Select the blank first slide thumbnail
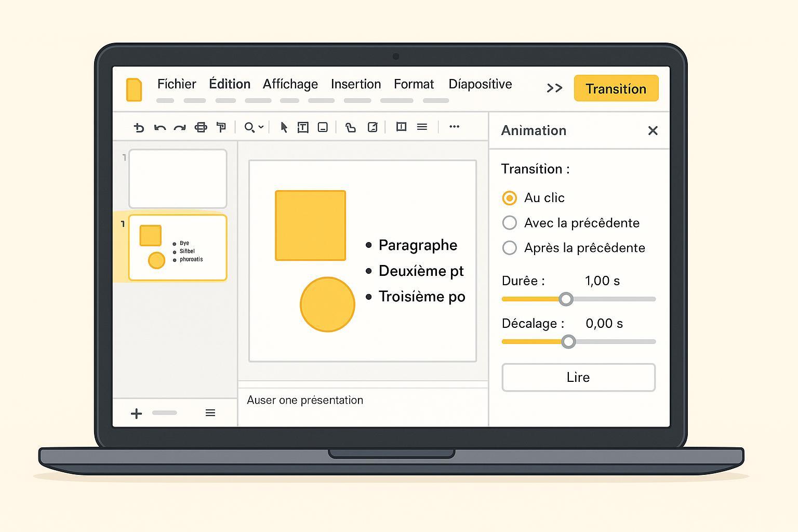The width and height of the screenshot is (798, 532). 178,179
